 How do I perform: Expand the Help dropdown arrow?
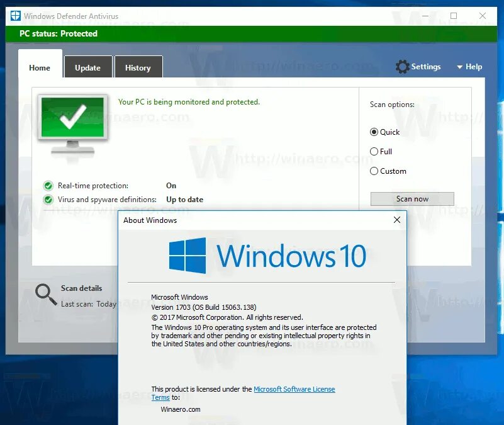coord(460,67)
